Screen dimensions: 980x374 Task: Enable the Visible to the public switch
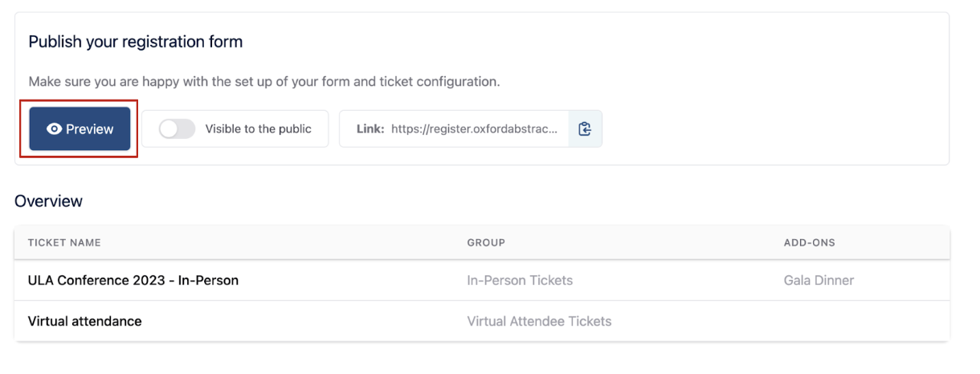[x=177, y=128]
